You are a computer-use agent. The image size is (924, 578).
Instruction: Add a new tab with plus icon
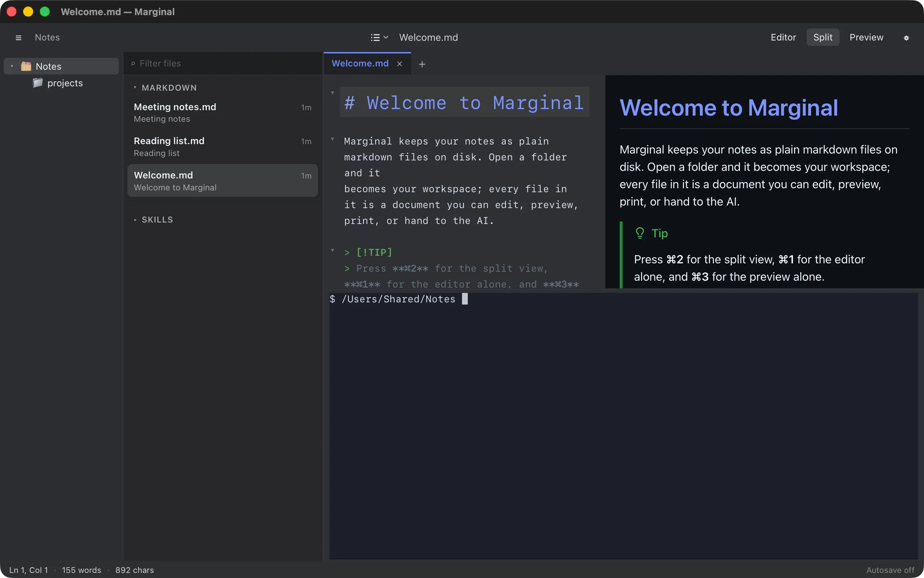click(422, 64)
